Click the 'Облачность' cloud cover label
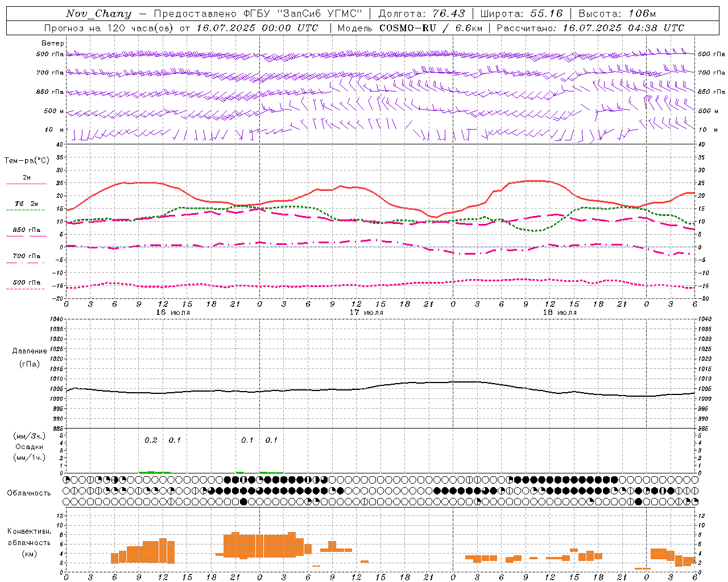 (29, 493)
